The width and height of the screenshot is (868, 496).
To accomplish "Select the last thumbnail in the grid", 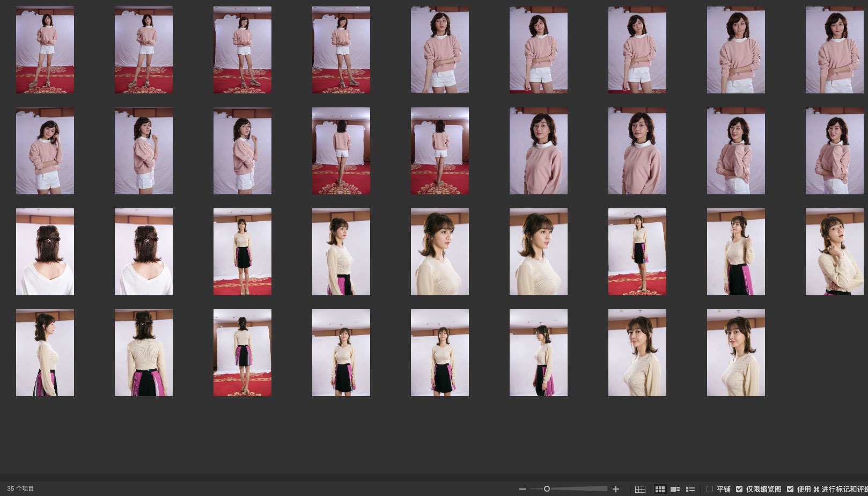I will click(x=735, y=353).
